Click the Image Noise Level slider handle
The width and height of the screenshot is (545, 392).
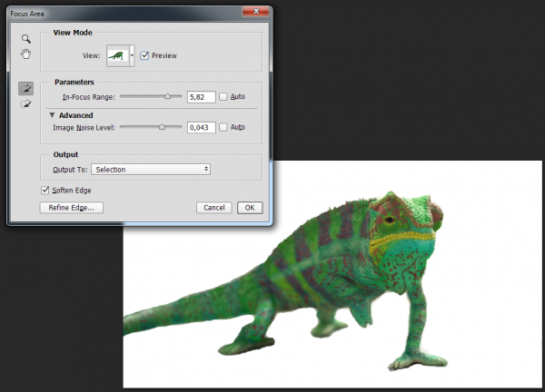162,127
